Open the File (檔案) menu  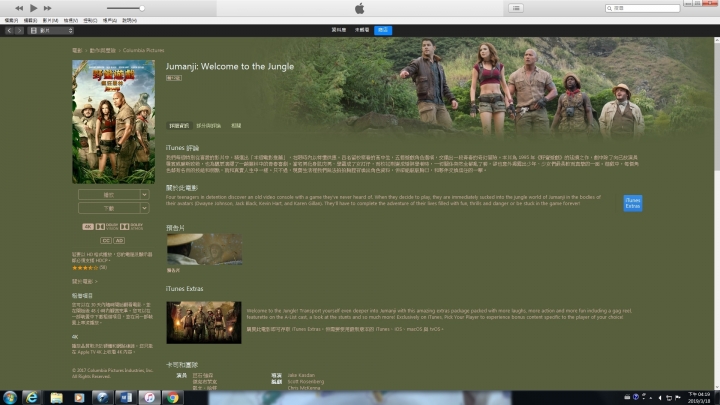11,20
